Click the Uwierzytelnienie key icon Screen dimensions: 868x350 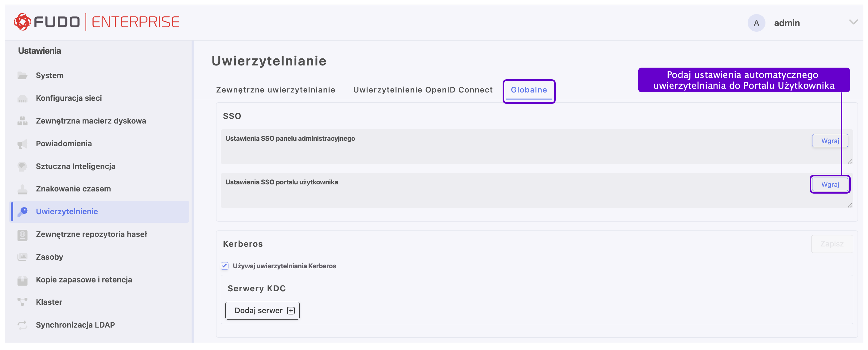point(22,211)
